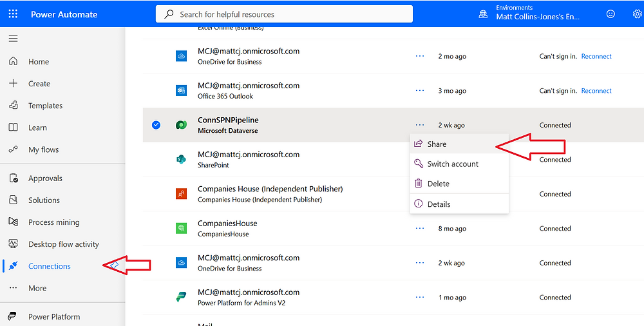Open more options for CompaniesHouse 8 mo ago row
Image resolution: width=644 pixels, height=326 pixels.
(x=420, y=228)
